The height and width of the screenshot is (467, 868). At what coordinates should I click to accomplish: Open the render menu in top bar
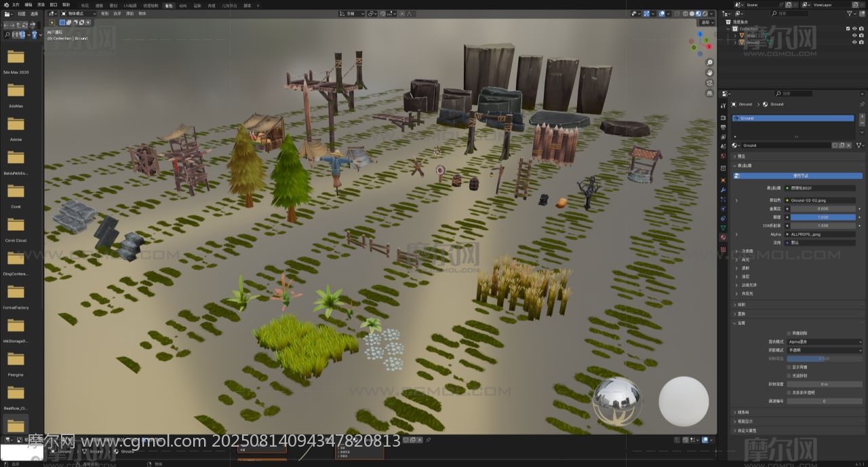[x=41, y=5]
